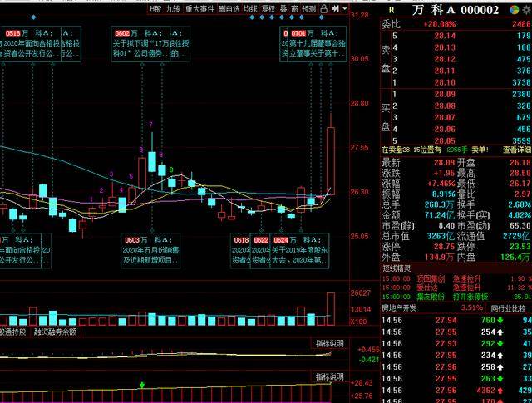Toggle the 九转 sequence indicator

click(173, 9)
